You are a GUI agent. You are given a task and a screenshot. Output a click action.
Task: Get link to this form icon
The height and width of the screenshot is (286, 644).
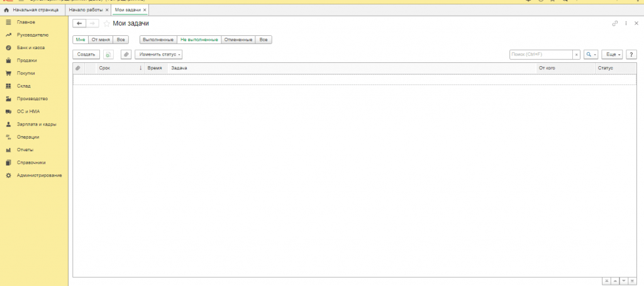coord(615,23)
